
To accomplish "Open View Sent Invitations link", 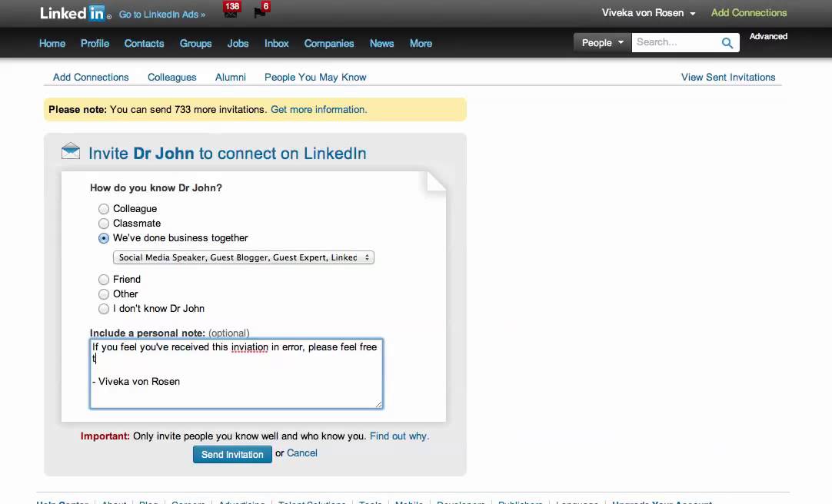I will pyautogui.click(x=728, y=78).
